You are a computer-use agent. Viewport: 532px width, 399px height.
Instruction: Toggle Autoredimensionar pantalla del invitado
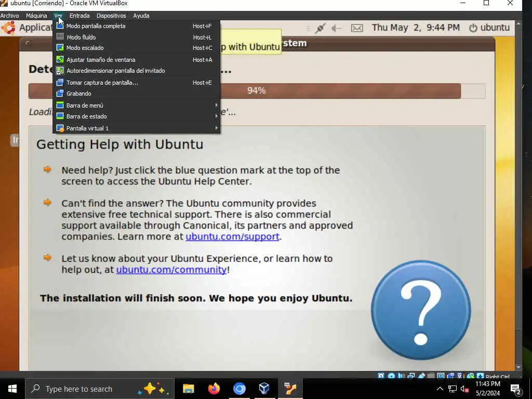(137, 71)
